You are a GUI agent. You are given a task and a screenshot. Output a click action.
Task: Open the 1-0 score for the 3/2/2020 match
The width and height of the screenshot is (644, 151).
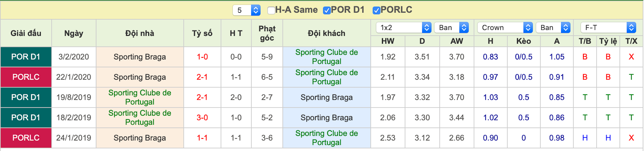click(202, 57)
